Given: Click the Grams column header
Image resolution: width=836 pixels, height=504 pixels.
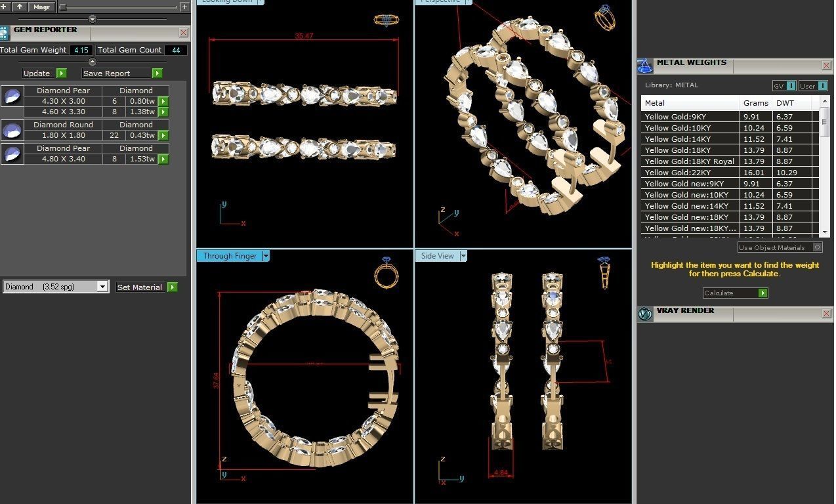Looking at the screenshot, I should 756,103.
